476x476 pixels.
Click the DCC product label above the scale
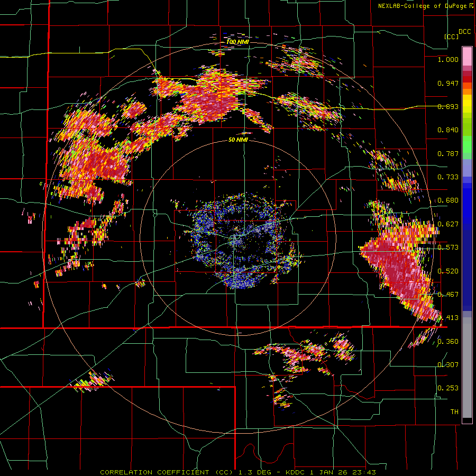coord(464,32)
